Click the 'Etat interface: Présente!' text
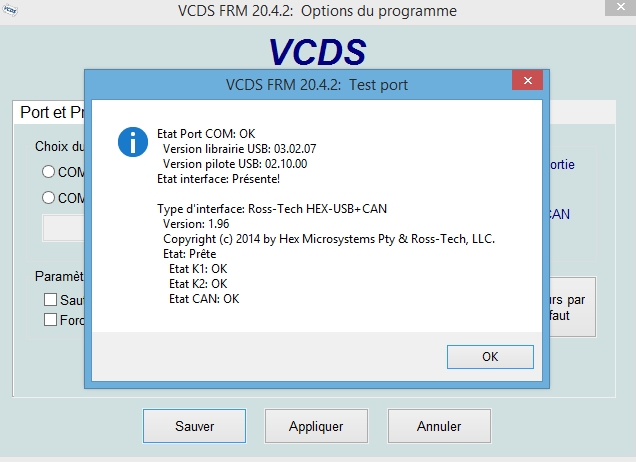 [x=219, y=178]
